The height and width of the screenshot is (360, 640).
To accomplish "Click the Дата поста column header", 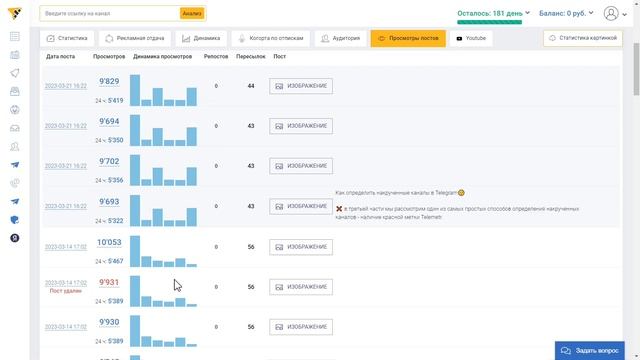I will point(60,57).
